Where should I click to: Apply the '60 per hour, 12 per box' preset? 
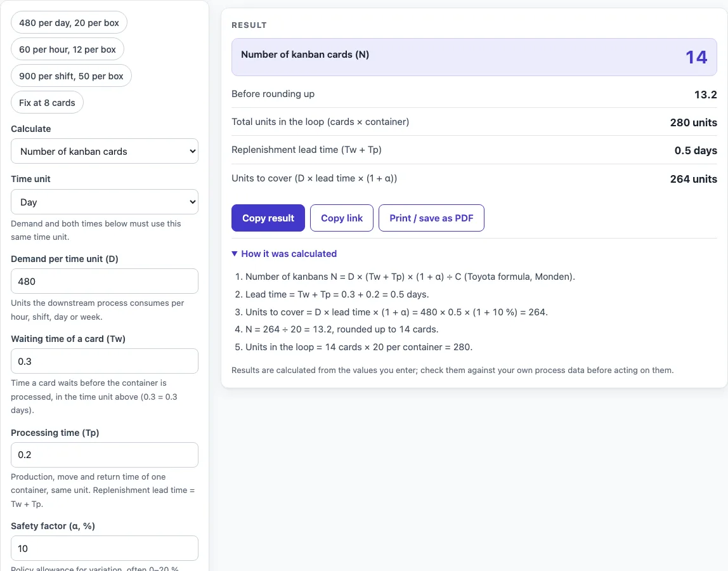pos(67,49)
